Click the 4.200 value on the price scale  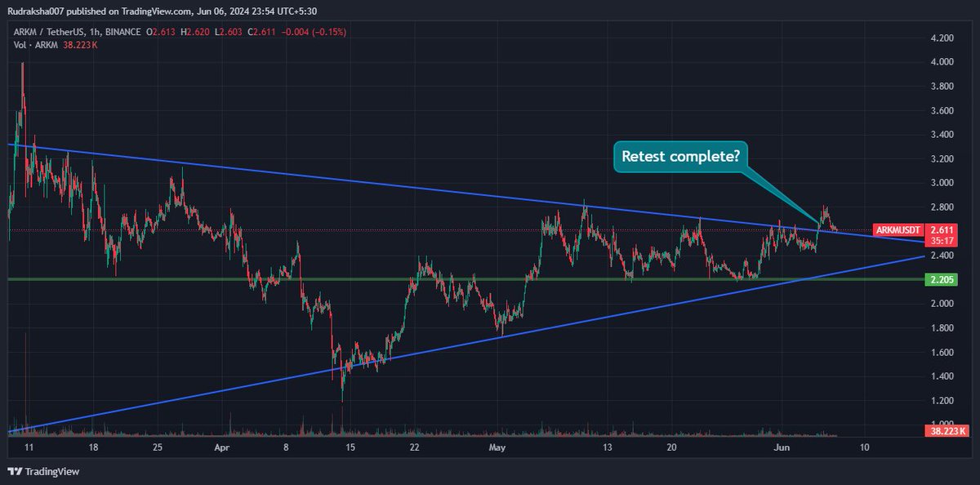(941, 38)
